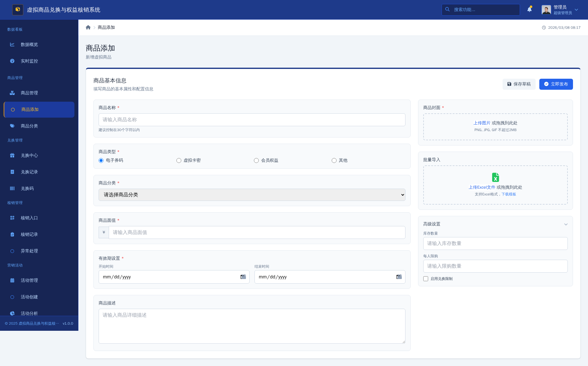
Task: Click the system logo cube icon
Action: click(18, 9)
